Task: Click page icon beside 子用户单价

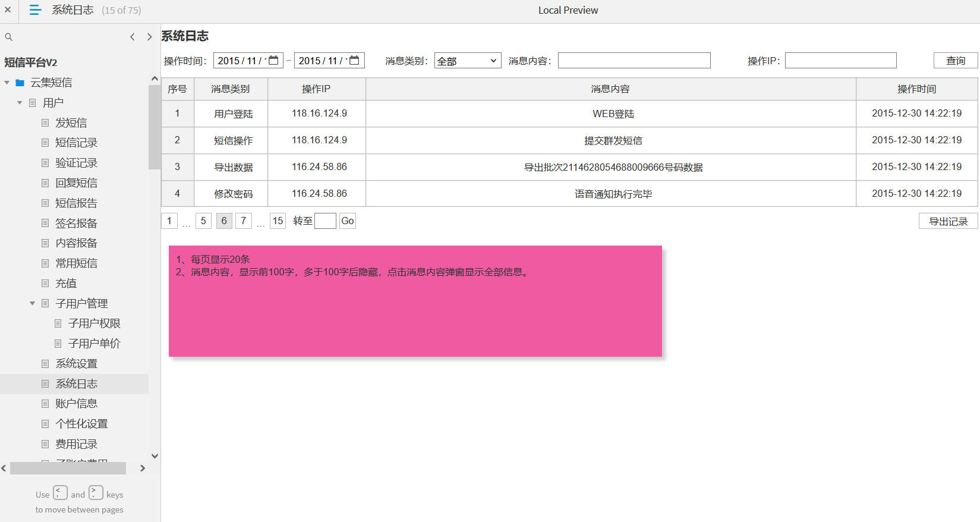Action: 58,344
